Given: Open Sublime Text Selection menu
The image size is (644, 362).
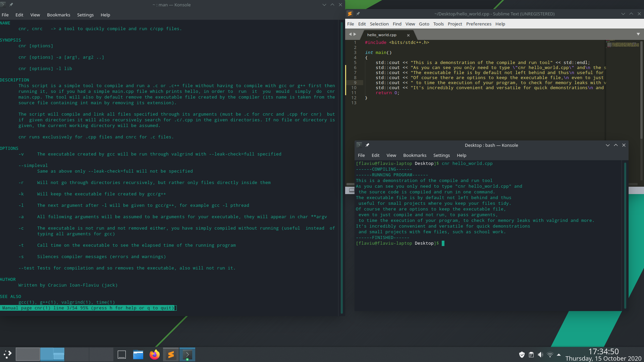Looking at the screenshot, I should [x=379, y=24].
